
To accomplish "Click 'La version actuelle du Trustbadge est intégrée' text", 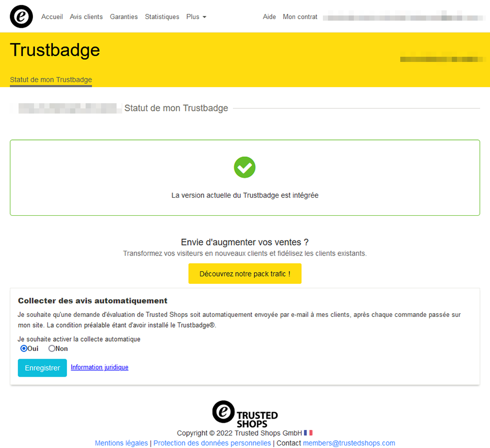I will (x=245, y=195).
